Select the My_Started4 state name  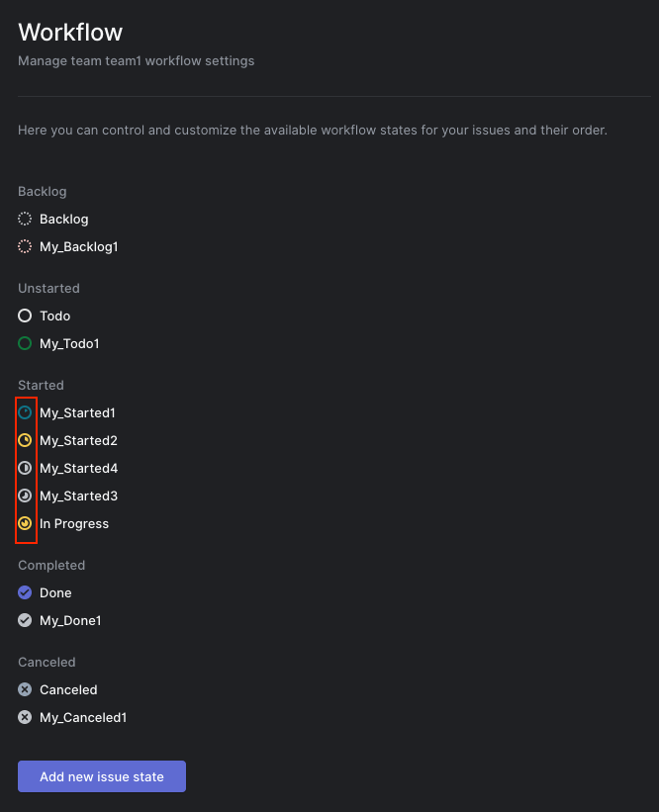pos(79,468)
